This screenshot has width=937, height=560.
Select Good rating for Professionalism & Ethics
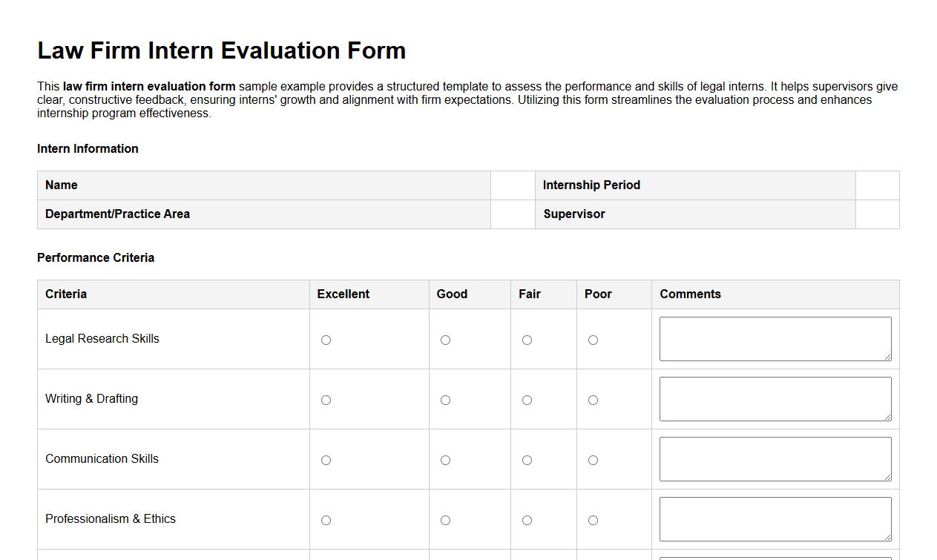445,520
